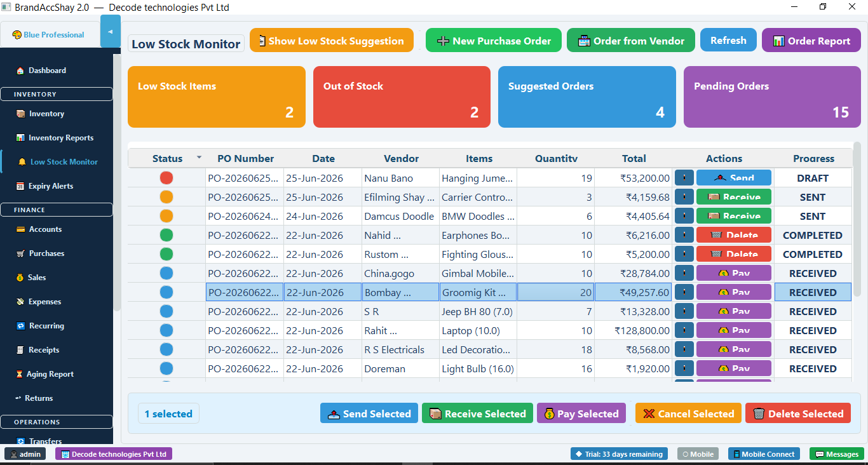
Task: Toggle the FINANCE section header
Action: pos(57,210)
